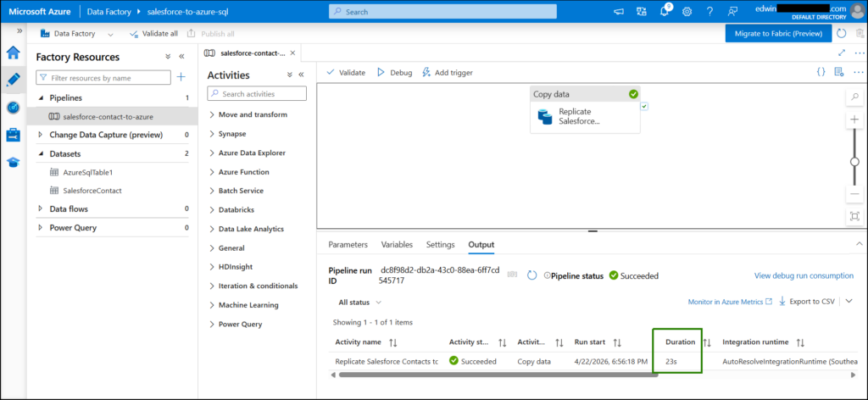Zoom in on canvas with plus button
Viewport: 868px width, 400px height.
854,119
